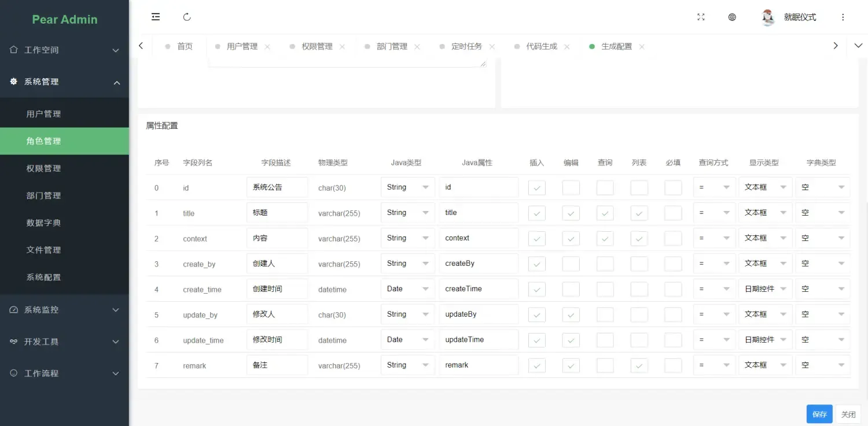
Task: Click the 保存 save button
Action: (819, 414)
